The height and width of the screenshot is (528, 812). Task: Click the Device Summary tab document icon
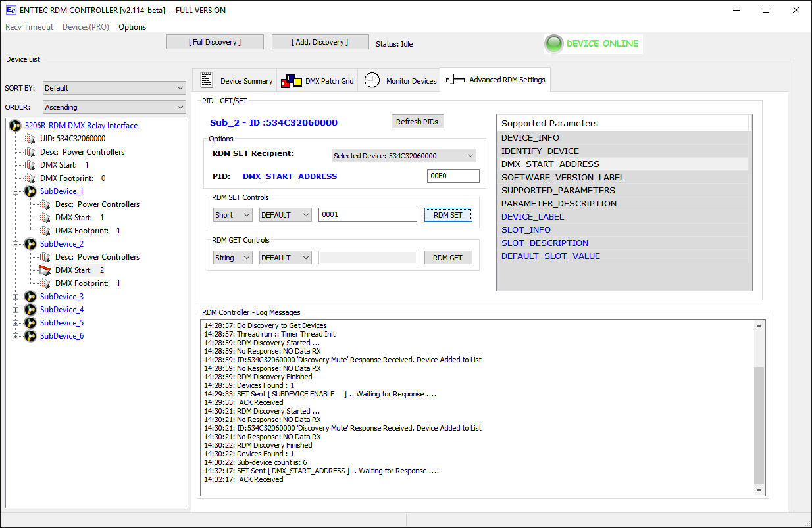pos(207,80)
